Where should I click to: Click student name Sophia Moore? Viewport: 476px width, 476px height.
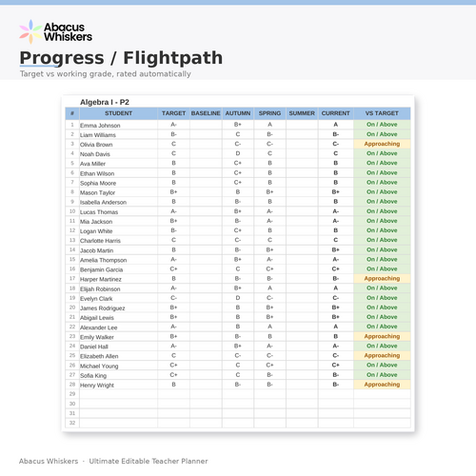point(98,183)
